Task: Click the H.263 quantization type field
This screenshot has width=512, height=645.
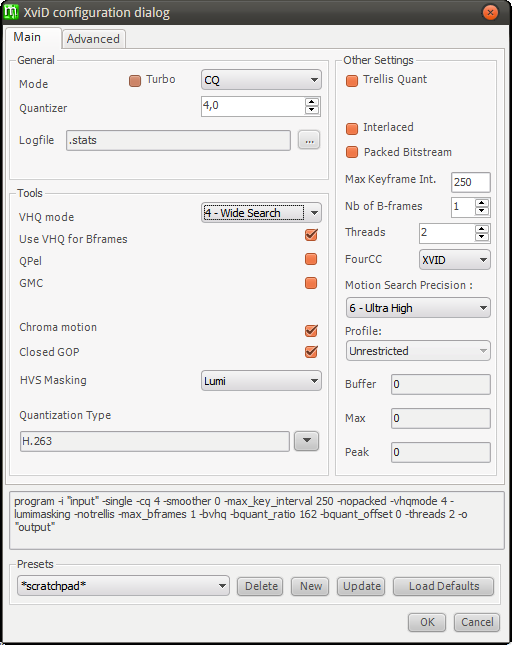Action: 155,441
